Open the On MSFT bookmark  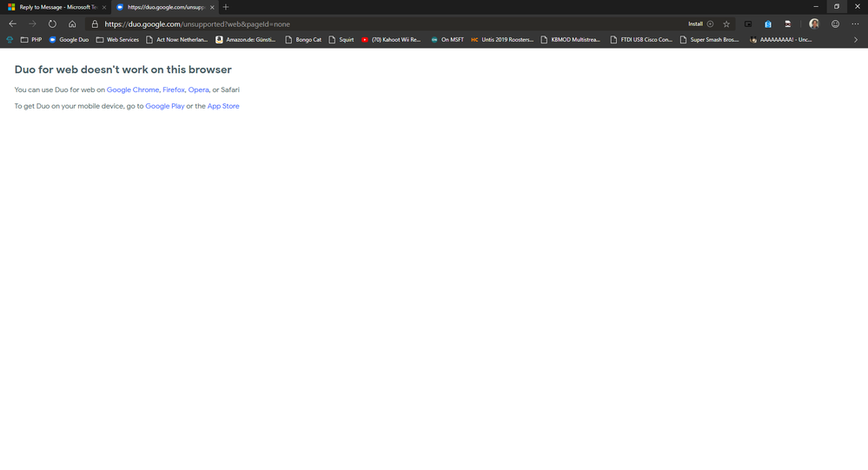tap(447, 40)
